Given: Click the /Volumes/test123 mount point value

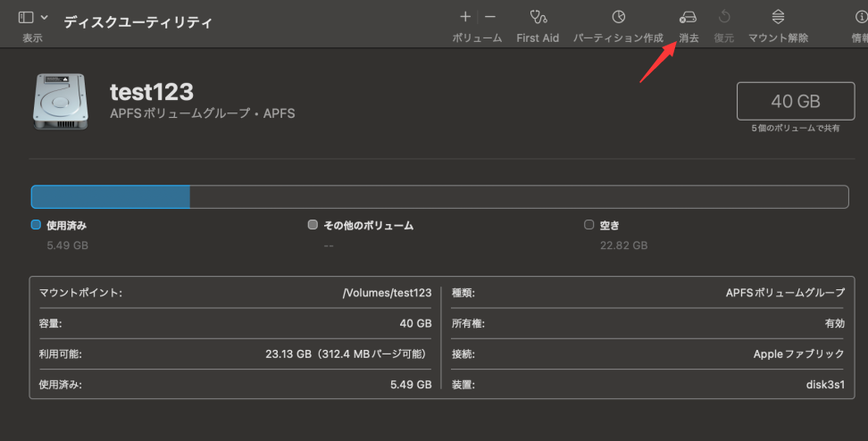Looking at the screenshot, I should 387,293.
